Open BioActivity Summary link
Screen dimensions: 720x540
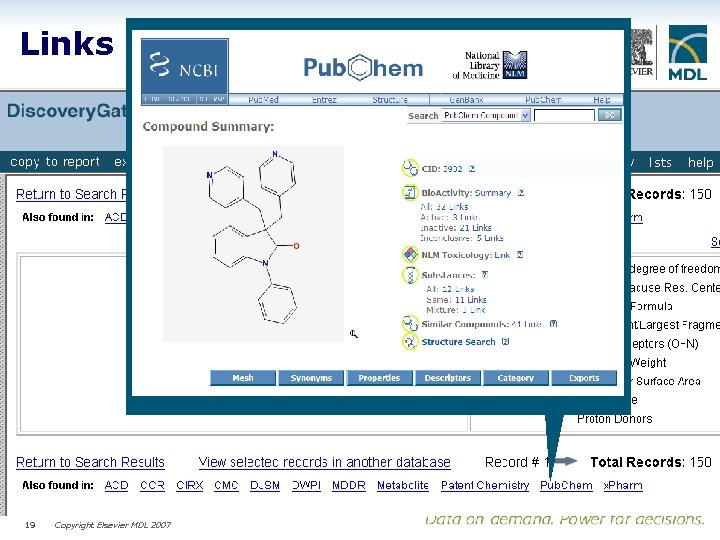[x=493, y=193]
